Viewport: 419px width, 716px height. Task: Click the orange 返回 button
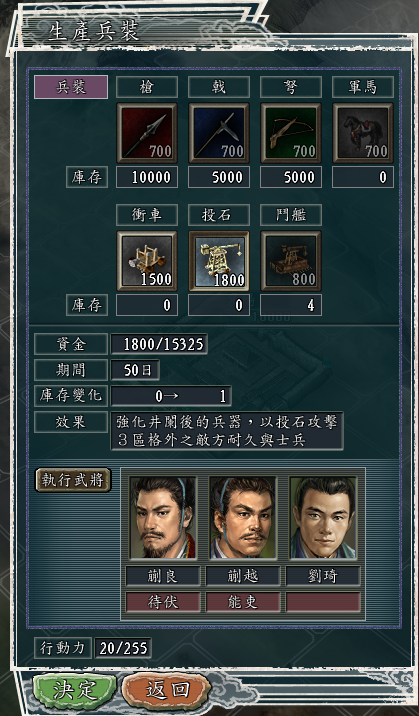(x=167, y=690)
